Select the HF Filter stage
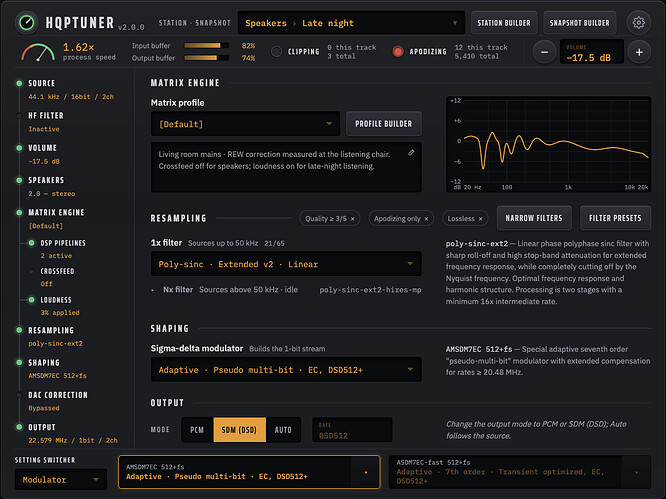The height and width of the screenshot is (499, 666). 46,116
